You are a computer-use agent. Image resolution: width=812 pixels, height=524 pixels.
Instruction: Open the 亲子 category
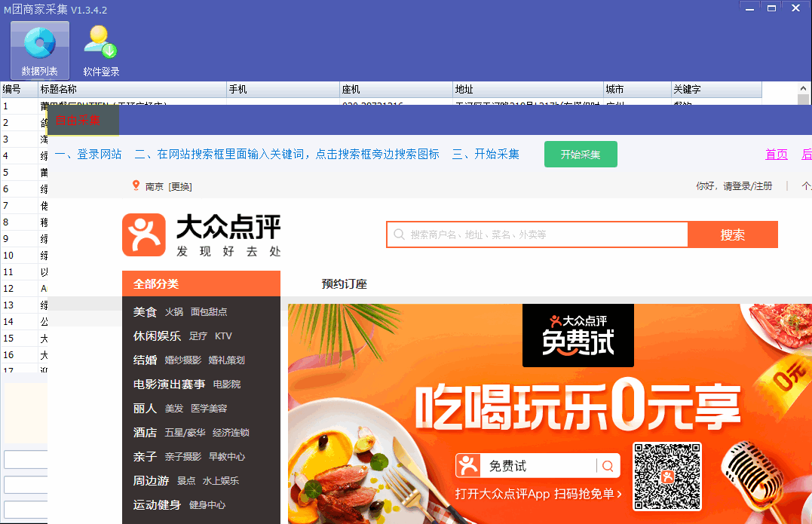click(x=145, y=456)
